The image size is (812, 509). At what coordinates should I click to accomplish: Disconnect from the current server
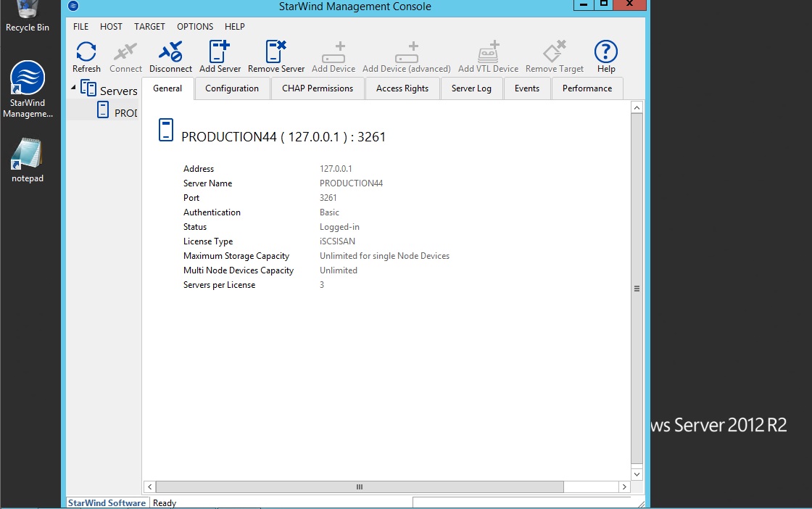170,57
